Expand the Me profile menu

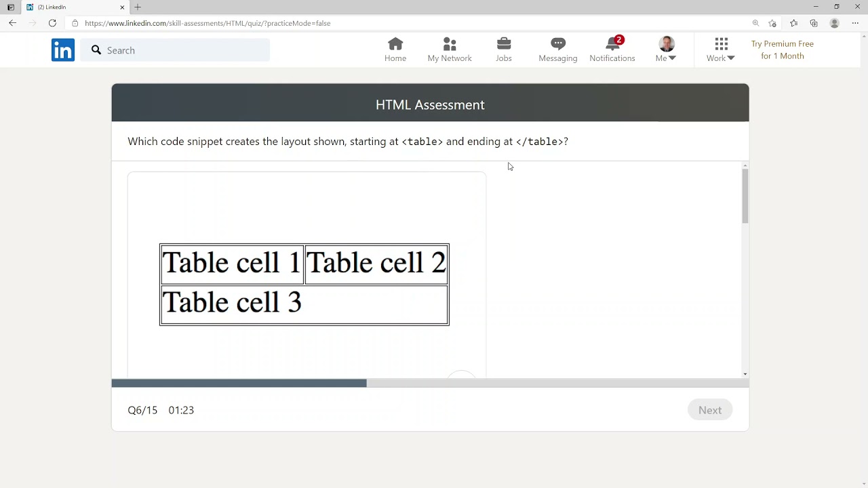pos(666,50)
